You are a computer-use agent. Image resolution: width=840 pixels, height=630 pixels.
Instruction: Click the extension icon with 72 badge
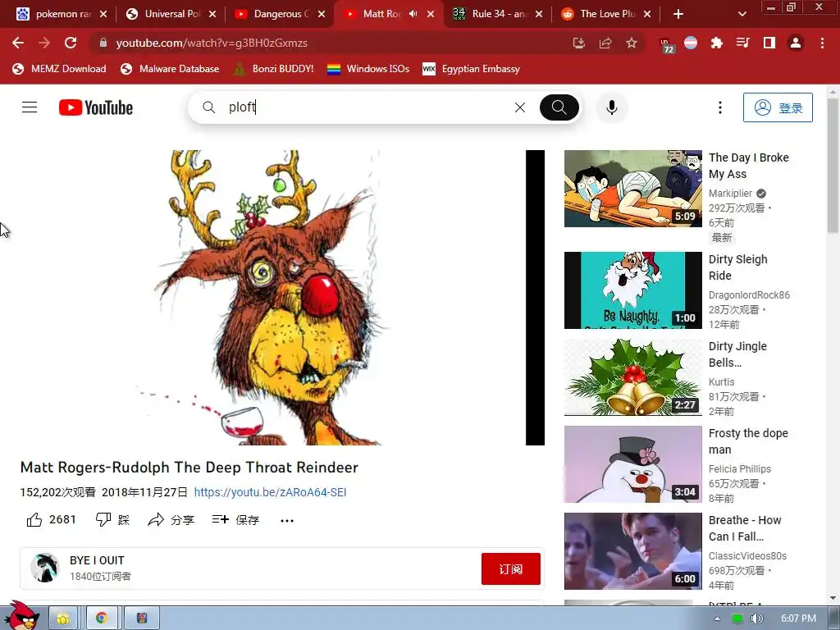coord(666,45)
